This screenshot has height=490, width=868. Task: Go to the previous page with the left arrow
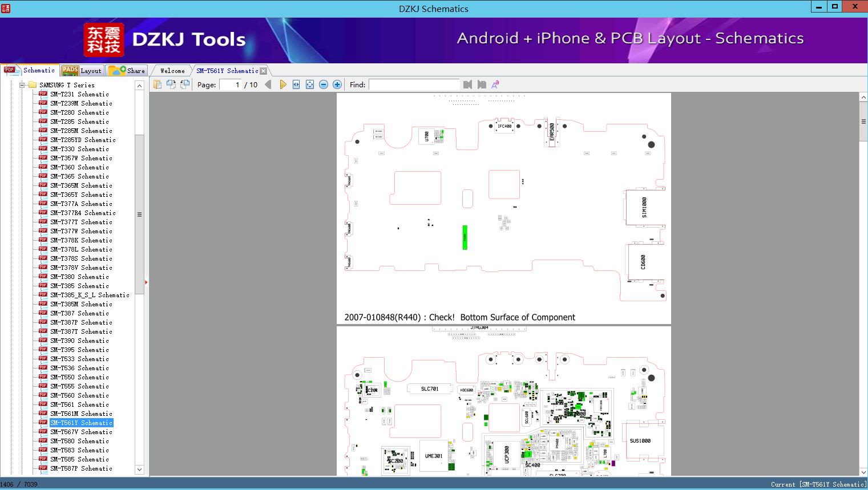click(x=268, y=84)
